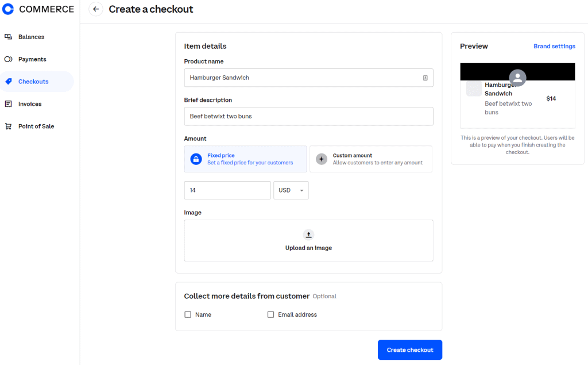Screen dimensions: 588x365
Task: Click the Balances wallet icon
Action: tap(8, 36)
